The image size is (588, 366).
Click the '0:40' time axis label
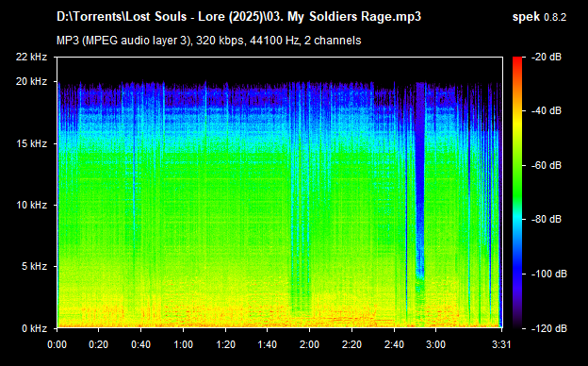(x=140, y=344)
